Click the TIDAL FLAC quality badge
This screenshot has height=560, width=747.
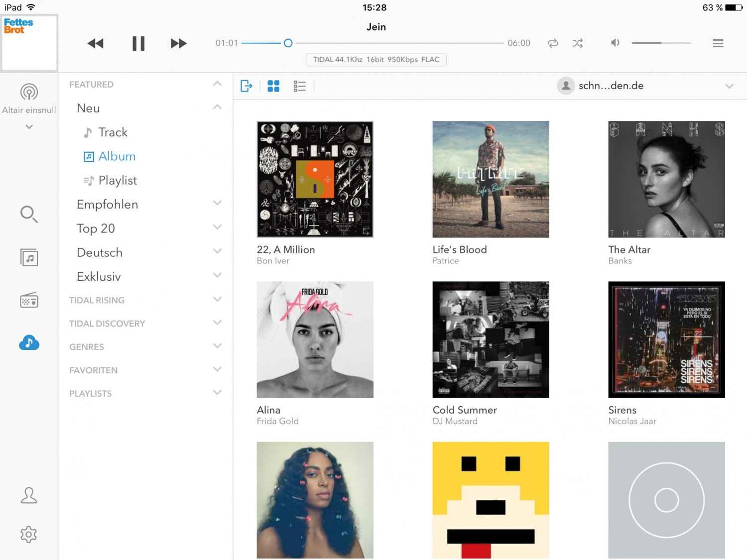[376, 60]
